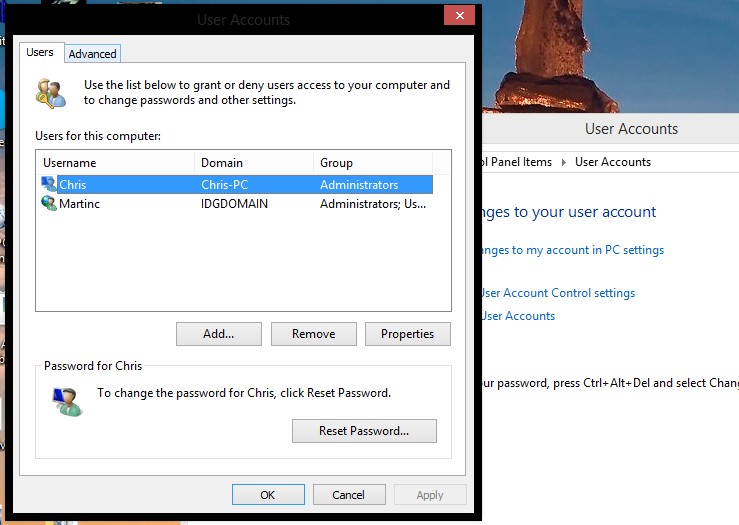
Task: Click the greyed-out Apply button
Action: tap(430, 495)
